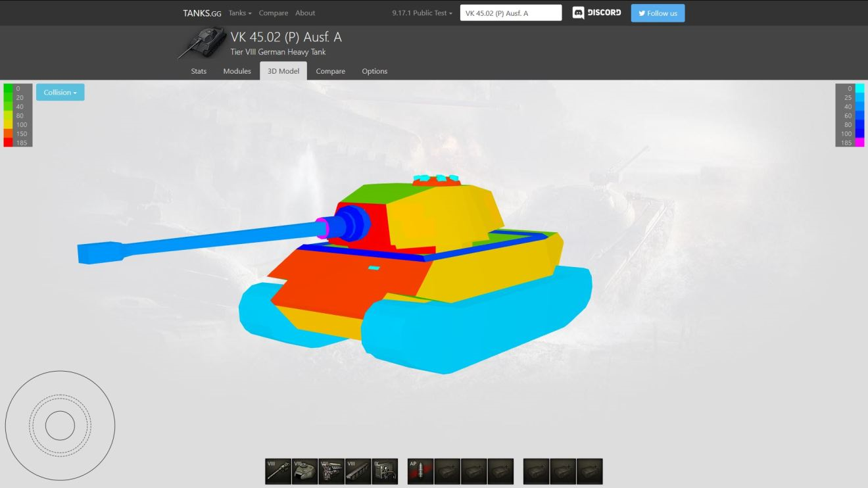The width and height of the screenshot is (868, 488).
Task: Select the AP shell ammo icon
Action: [x=421, y=472]
